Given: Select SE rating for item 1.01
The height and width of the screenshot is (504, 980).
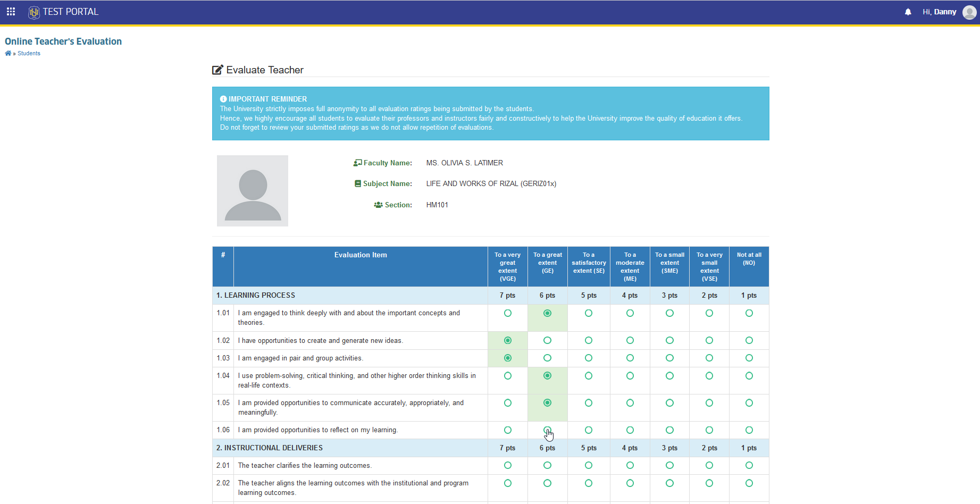Looking at the screenshot, I should [589, 313].
